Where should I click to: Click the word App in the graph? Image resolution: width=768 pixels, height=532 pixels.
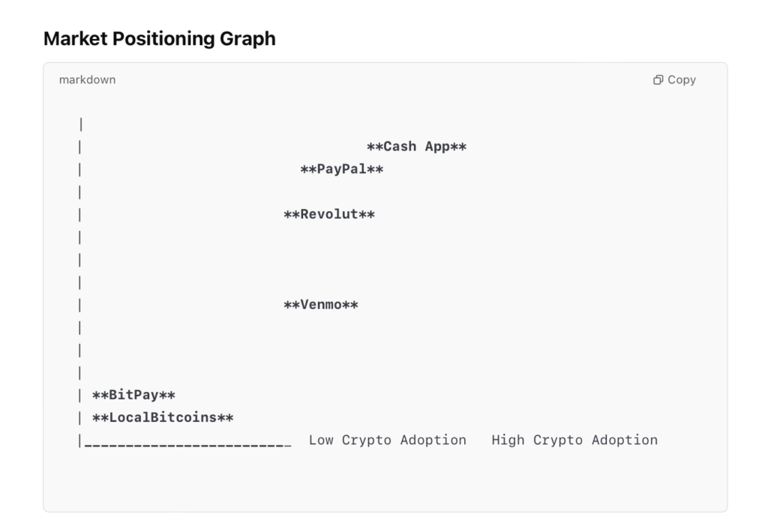click(437, 147)
